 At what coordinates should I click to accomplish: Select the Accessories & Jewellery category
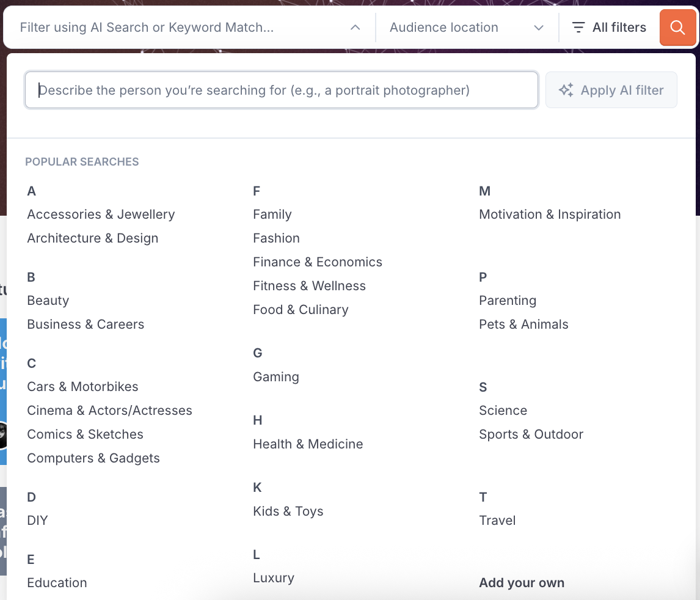click(x=101, y=214)
